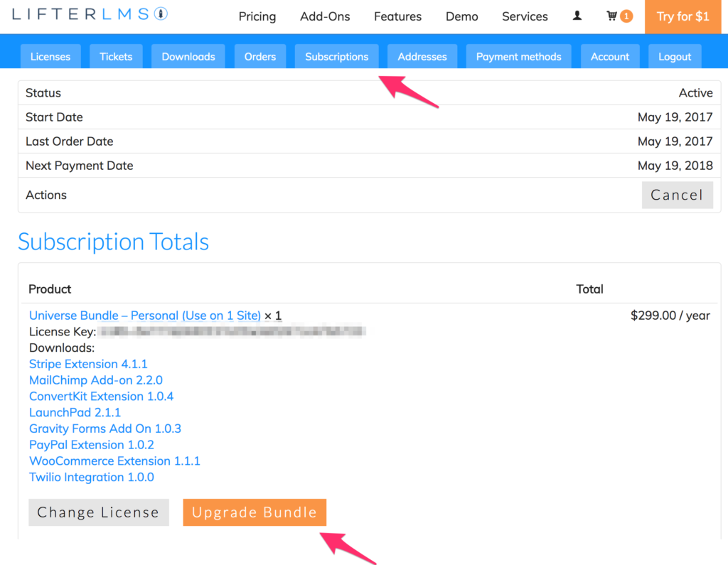Download ConvertKit Extension 1.0.4
728x565 pixels.
point(101,397)
